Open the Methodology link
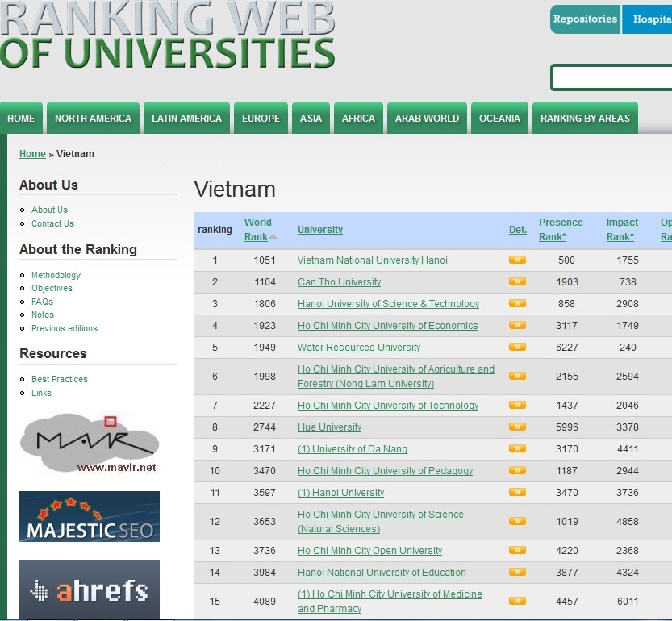672x621 pixels. pos(56,275)
